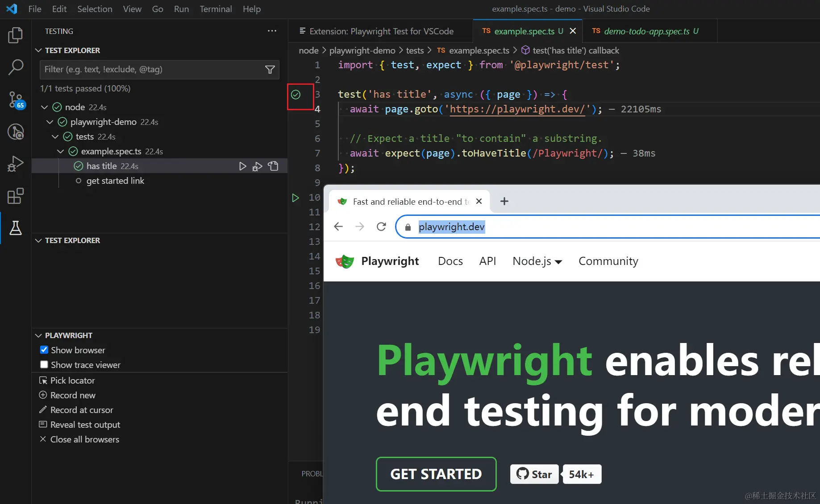Click the GET STARTED button on webpage

436,474
